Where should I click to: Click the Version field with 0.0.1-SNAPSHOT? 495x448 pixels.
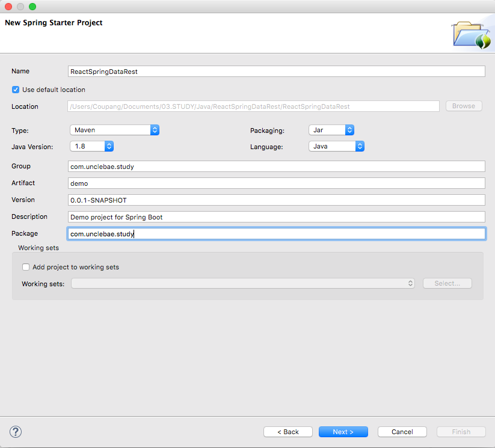[x=277, y=200]
